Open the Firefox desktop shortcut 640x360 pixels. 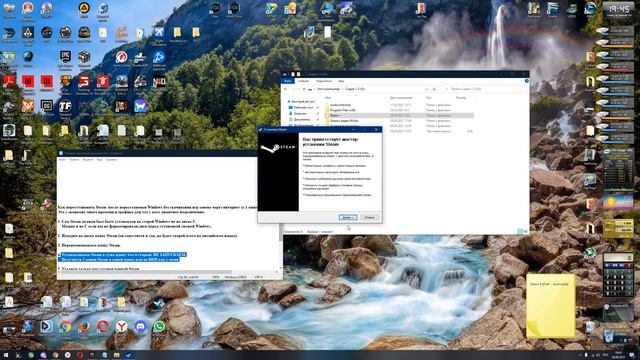84,327
